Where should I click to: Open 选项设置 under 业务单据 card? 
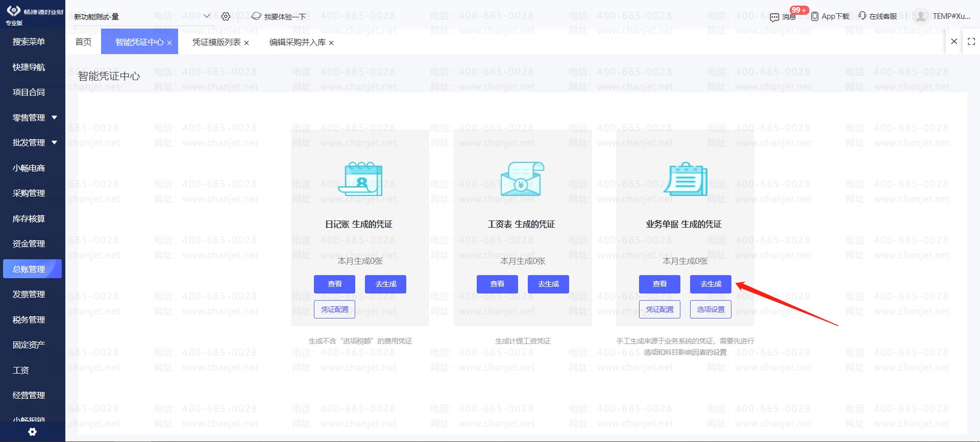click(x=710, y=309)
